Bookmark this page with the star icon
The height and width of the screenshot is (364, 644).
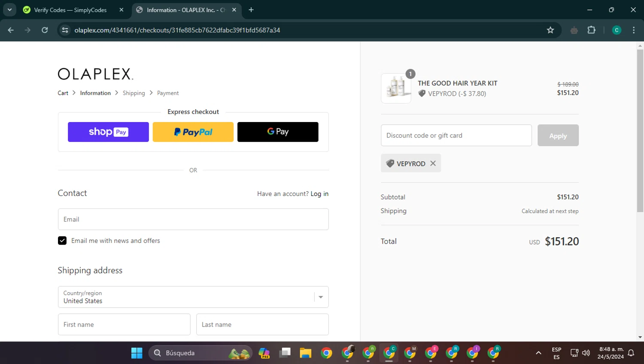[550, 30]
